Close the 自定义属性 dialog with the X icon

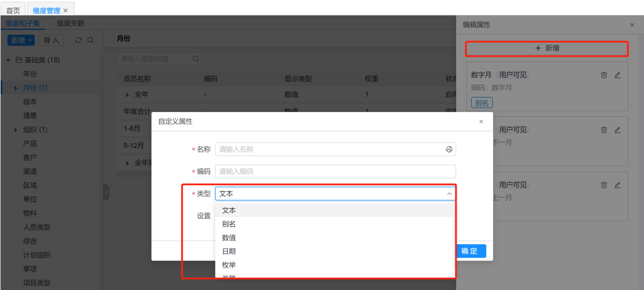coord(481,121)
